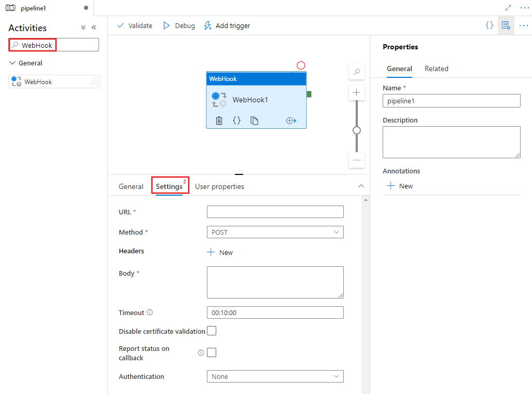Open code view with curly braces icon on WebHook1
The height and width of the screenshot is (394, 532).
237,120
